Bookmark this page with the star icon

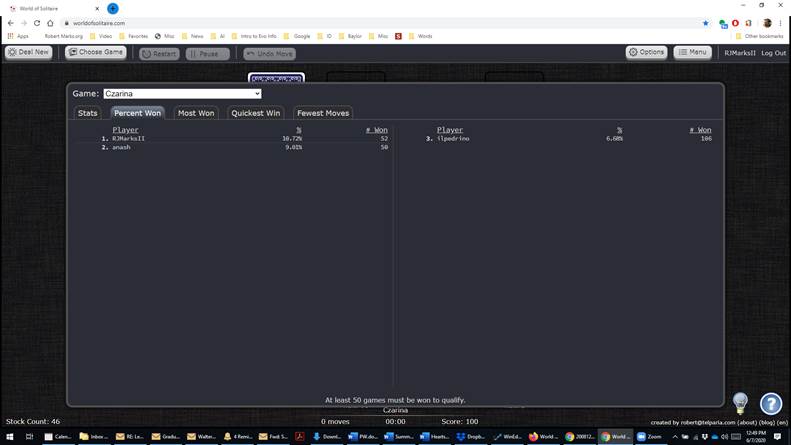coord(705,23)
